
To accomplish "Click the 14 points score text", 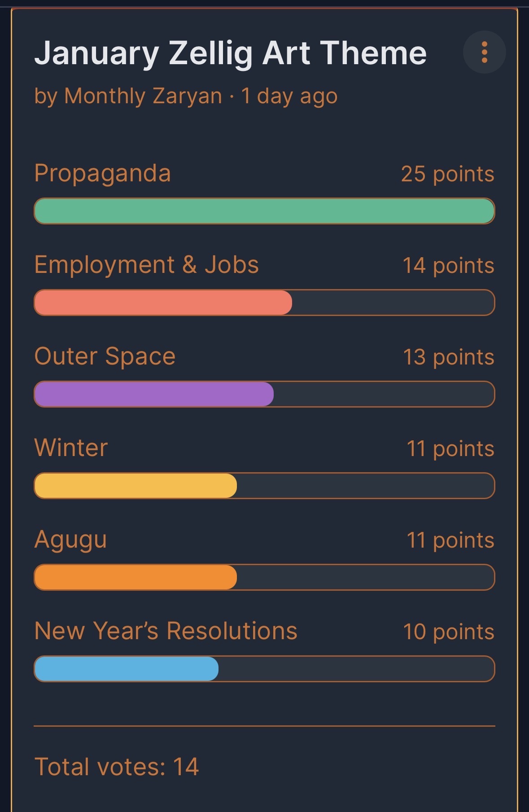I will tap(448, 266).
